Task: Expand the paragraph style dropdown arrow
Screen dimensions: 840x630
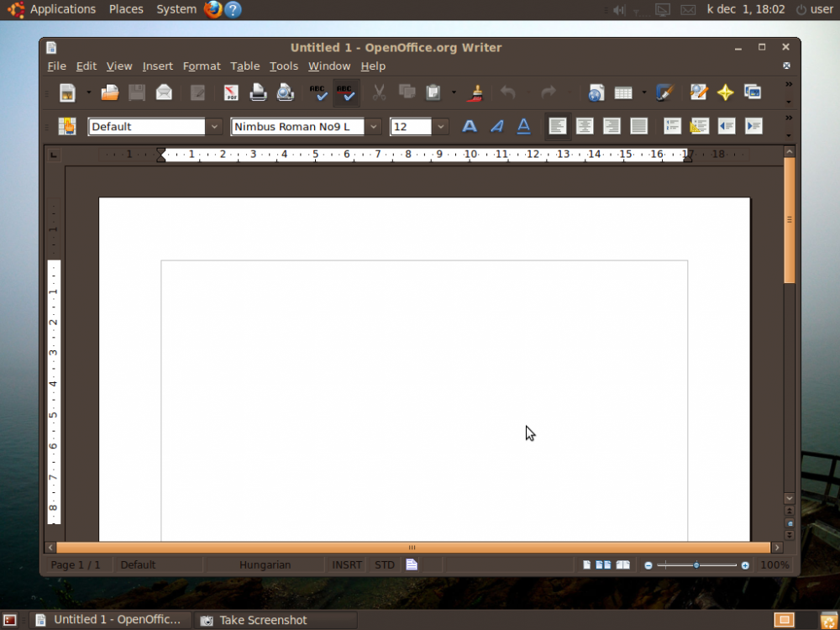Action: tap(215, 127)
